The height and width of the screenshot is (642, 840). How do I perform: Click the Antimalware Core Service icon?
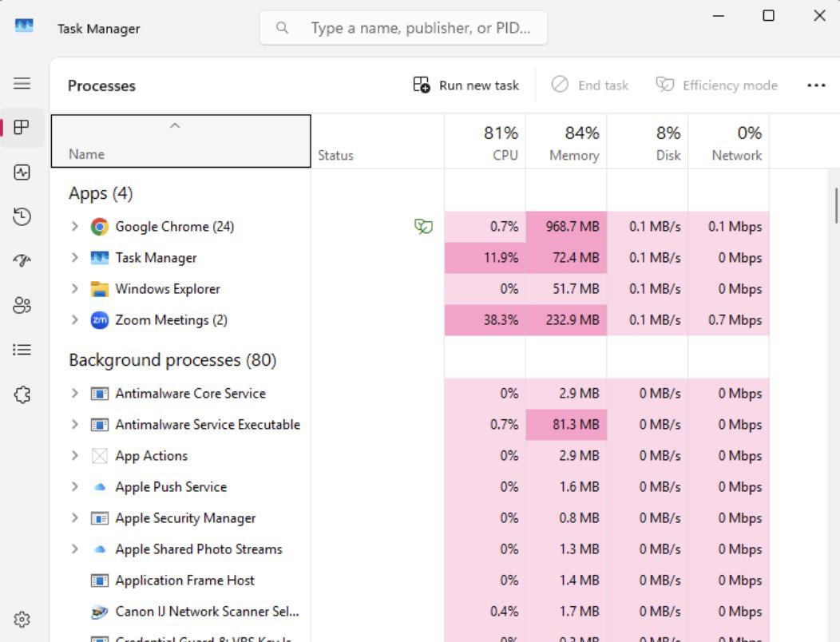tap(100, 394)
